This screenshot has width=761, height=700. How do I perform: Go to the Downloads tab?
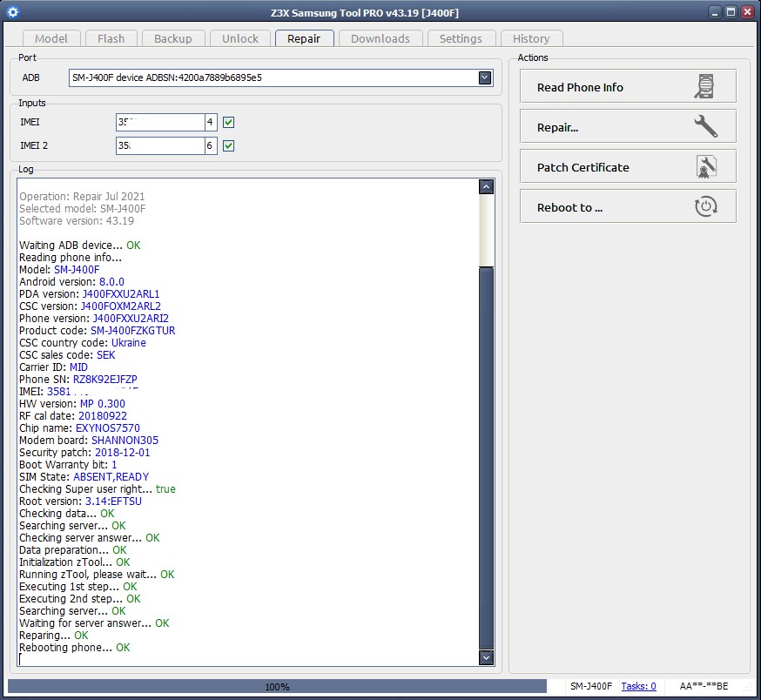(x=380, y=38)
